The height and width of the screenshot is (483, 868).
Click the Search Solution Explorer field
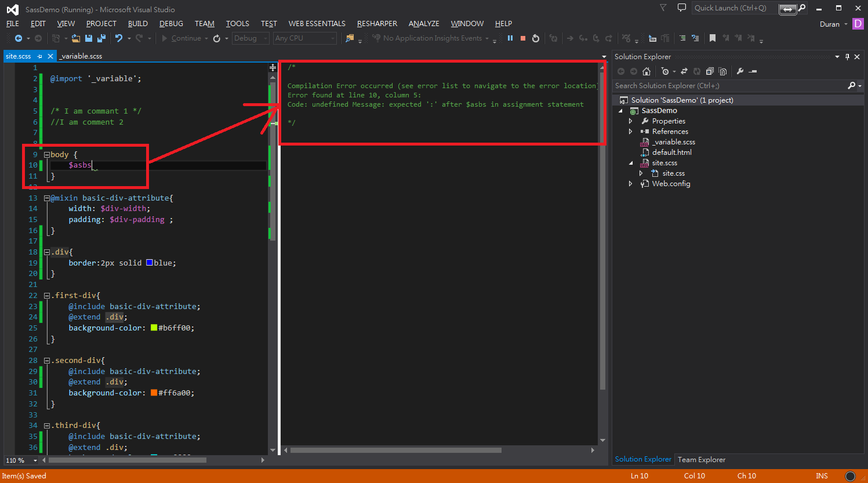coord(731,86)
